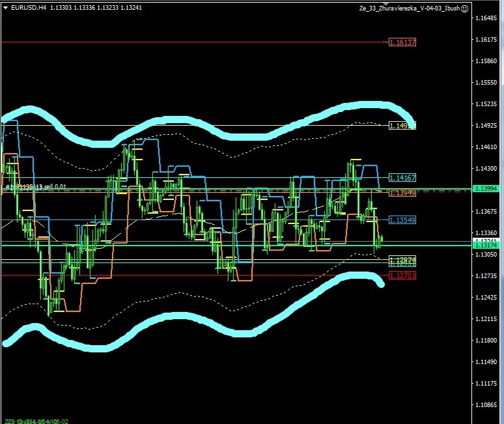Click the blue 1.13549 level tag
This screenshot has width=504, height=424.
(402, 220)
